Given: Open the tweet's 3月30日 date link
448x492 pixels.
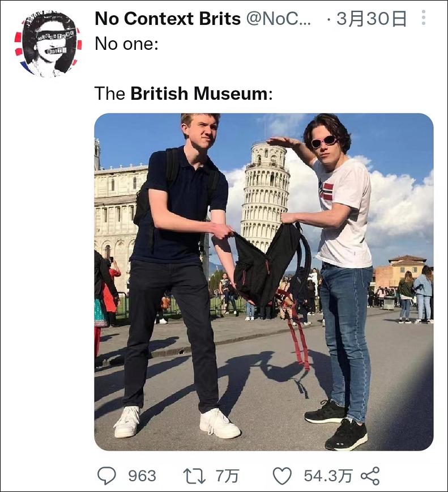Looking at the screenshot, I should [371, 19].
